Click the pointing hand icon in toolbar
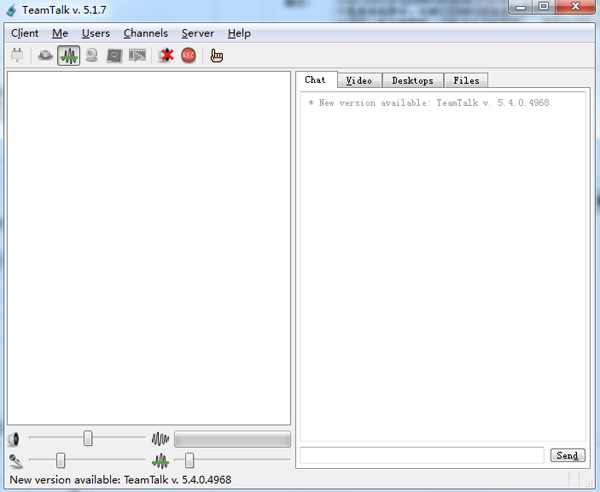The image size is (600, 492). [216, 55]
